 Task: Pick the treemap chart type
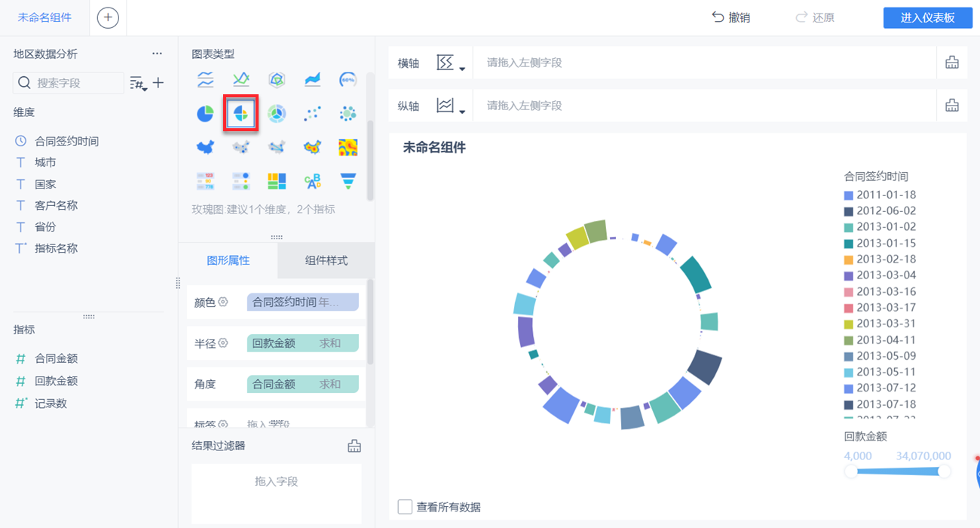[277, 181]
